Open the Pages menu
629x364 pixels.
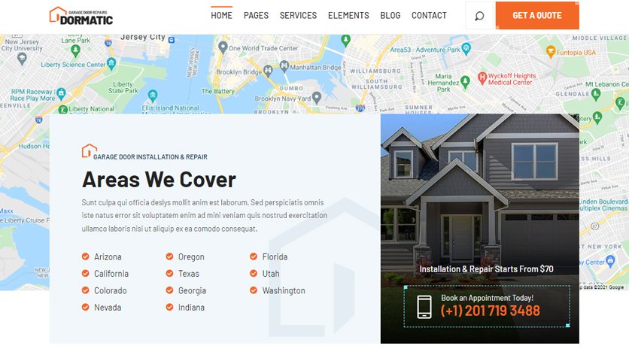point(256,16)
